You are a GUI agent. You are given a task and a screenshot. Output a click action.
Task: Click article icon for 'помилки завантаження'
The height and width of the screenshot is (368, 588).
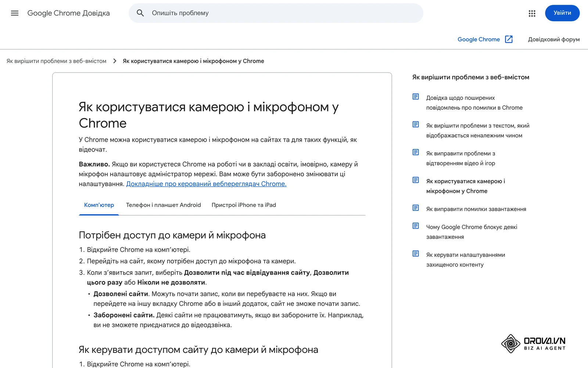click(416, 208)
